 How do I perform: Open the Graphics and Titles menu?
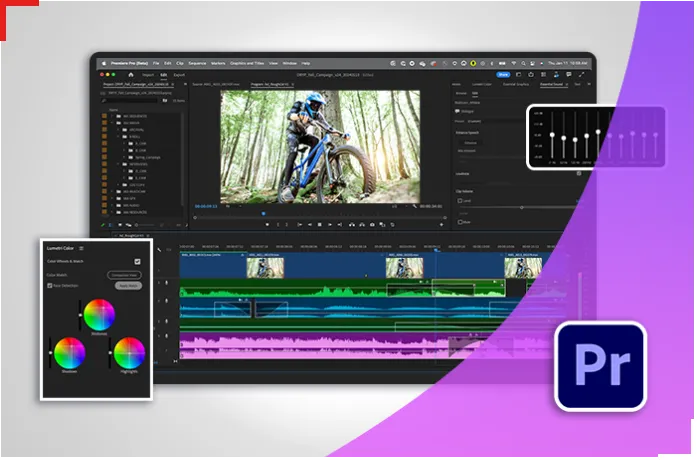(x=247, y=64)
